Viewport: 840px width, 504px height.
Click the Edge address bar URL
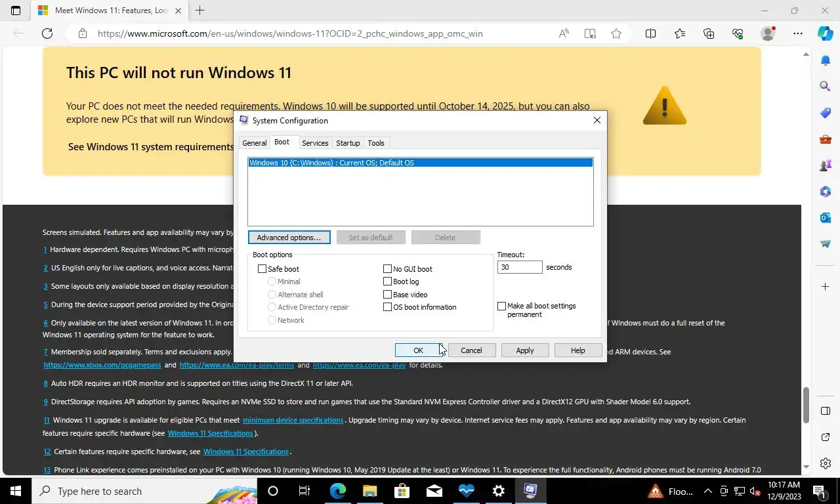coord(290,33)
